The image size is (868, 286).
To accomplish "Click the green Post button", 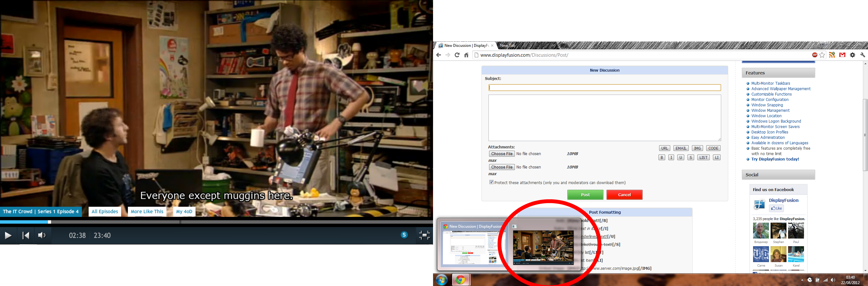I will point(585,195).
